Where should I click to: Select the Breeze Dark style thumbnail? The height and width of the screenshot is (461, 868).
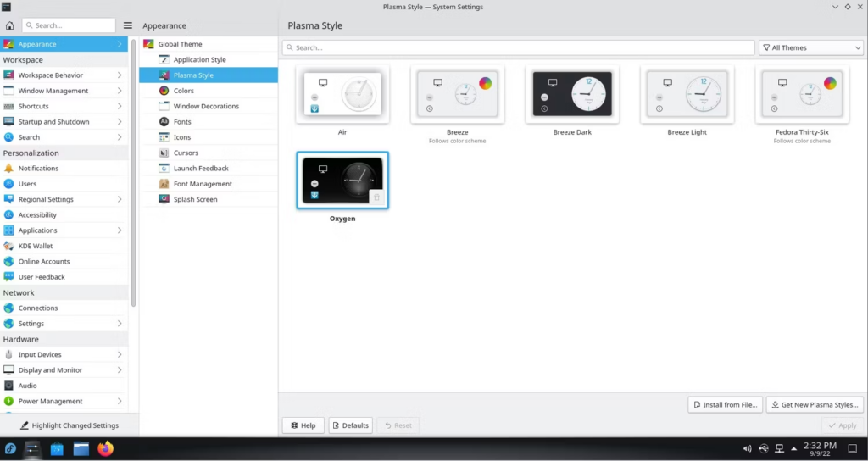[572, 94]
